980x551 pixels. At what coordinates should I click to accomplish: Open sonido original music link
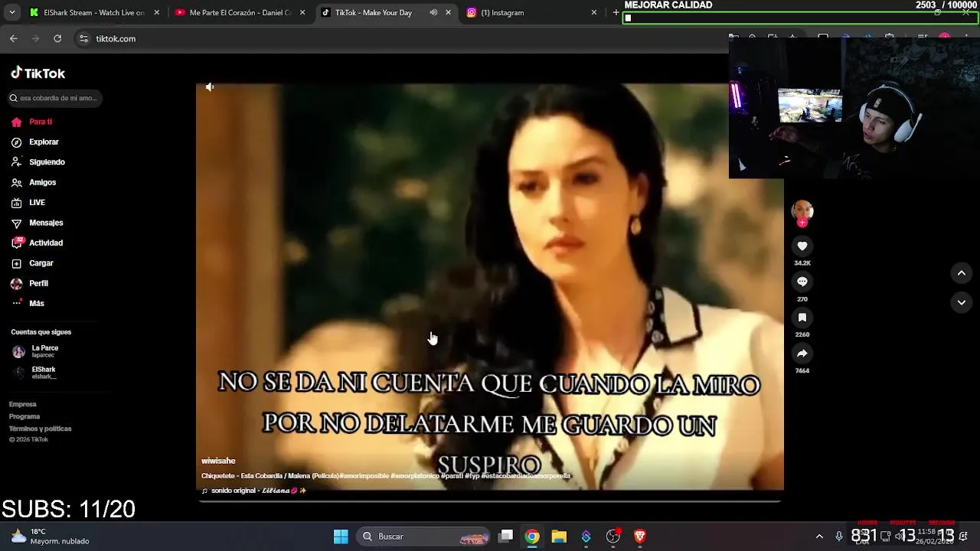(258, 491)
